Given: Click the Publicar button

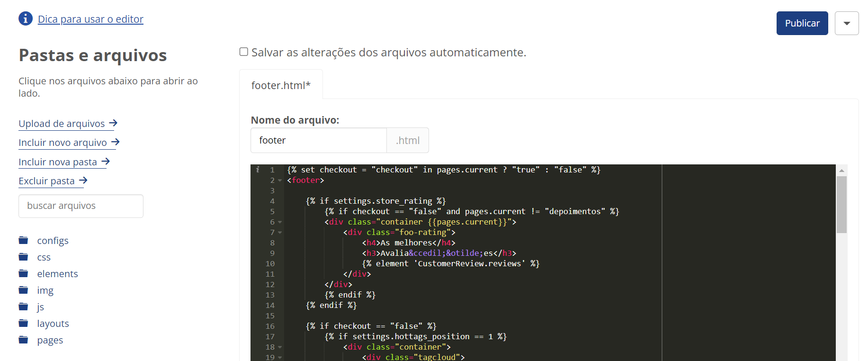Looking at the screenshot, I should click(802, 23).
